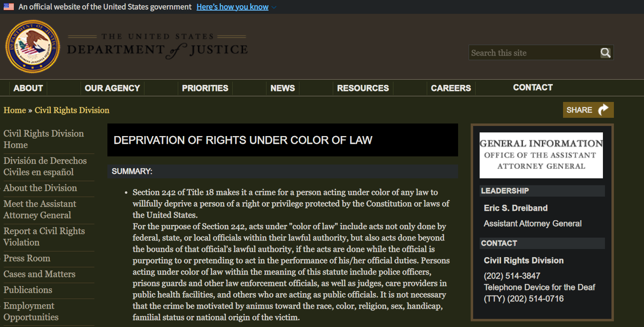
Task: Open Cases and Matters sidebar link
Action: [x=39, y=274]
